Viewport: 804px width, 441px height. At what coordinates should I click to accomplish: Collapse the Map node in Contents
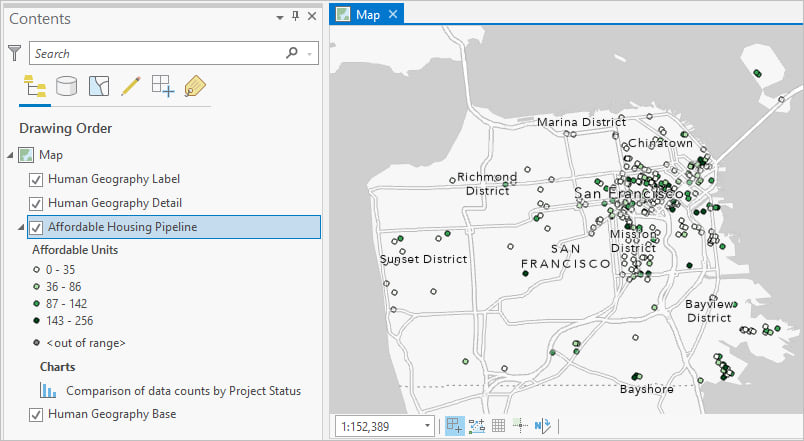pos(10,155)
